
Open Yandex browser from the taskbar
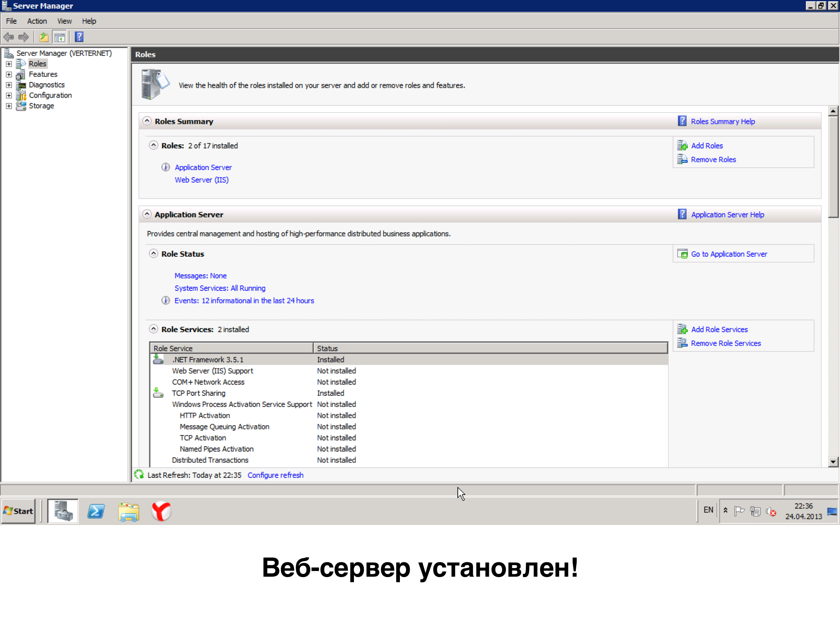(161, 511)
